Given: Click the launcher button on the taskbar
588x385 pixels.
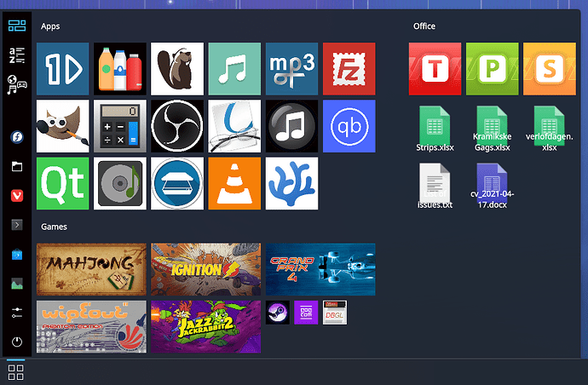Looking at the screenshot, I should point(16,372).
